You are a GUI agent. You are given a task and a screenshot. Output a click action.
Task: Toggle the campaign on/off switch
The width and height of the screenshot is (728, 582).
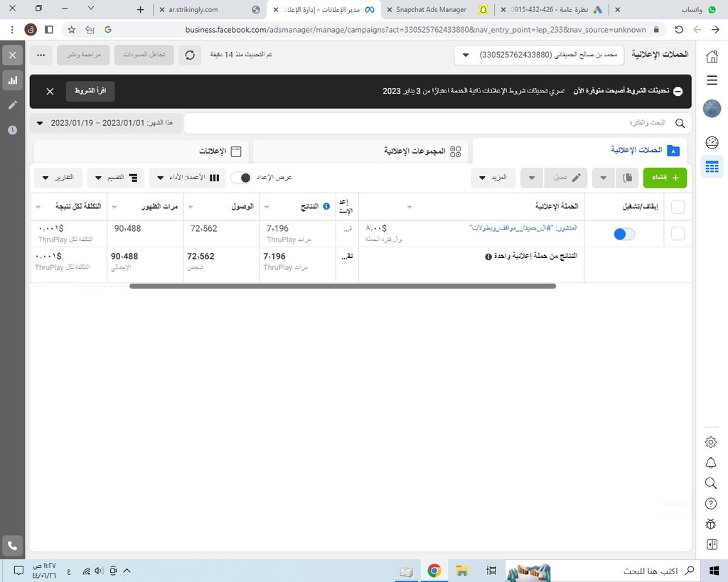tap(624, 235)
